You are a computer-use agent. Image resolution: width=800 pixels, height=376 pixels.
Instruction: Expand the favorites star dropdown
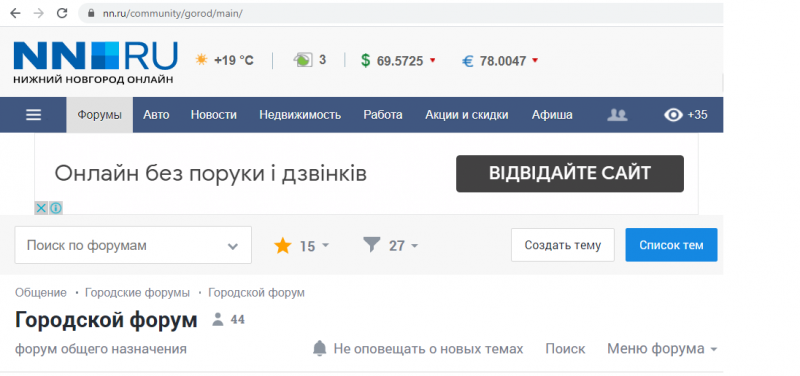[x=302, y=246]
